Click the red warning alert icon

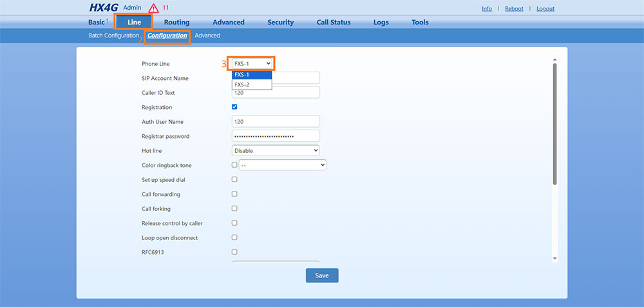click(x=153, y=8)
